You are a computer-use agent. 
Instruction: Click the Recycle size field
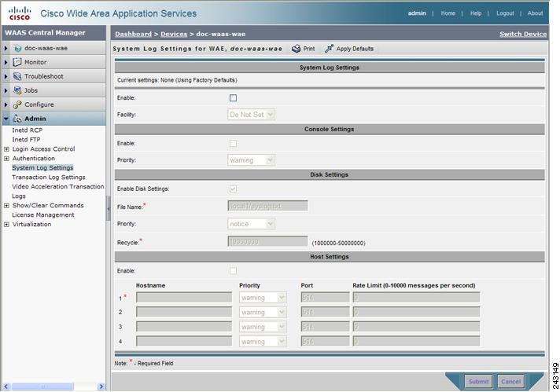click(267, 241)
